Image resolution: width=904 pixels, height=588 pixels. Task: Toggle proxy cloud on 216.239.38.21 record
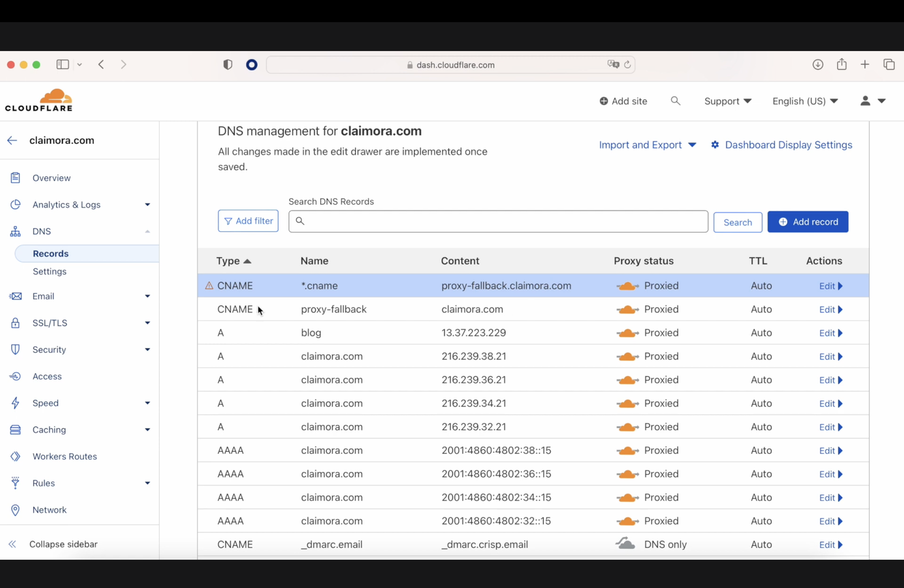click(x=627, y=357)
